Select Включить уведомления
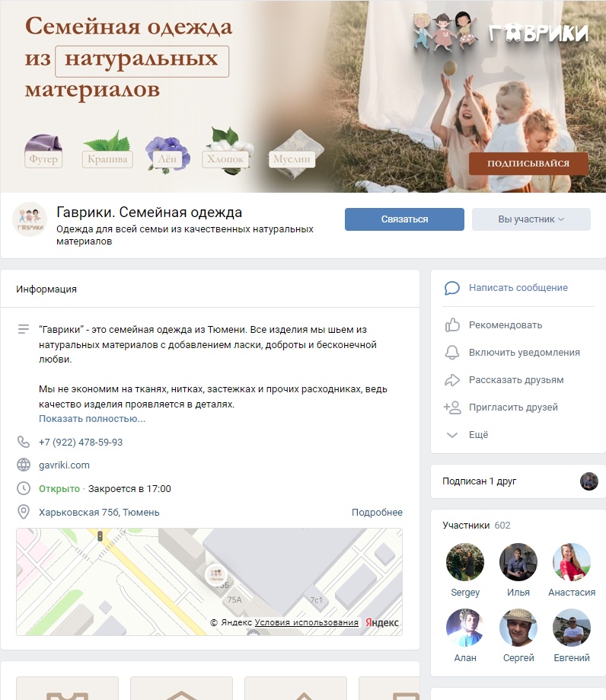This screenshot has height=700, width=606. click(x=525, y=352)
